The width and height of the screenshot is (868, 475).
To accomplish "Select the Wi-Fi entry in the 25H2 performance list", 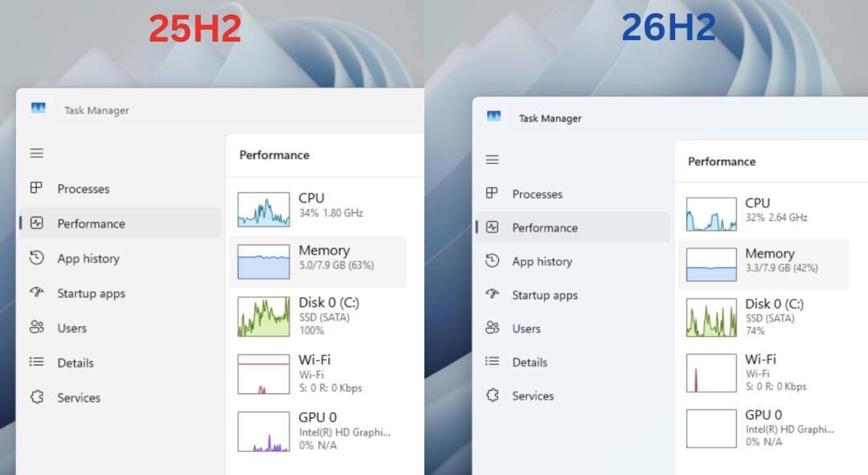I will (x=317, y=374).
